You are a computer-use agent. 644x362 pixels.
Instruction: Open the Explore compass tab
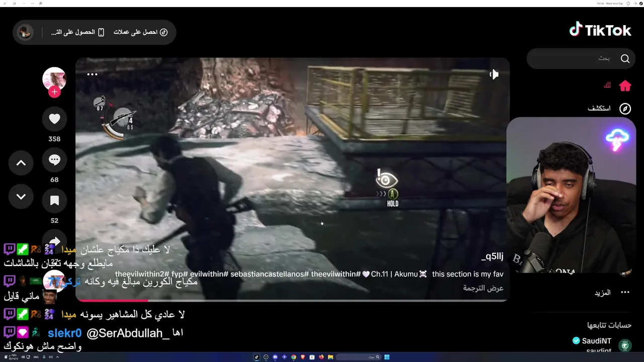click(x=609, y=109)
